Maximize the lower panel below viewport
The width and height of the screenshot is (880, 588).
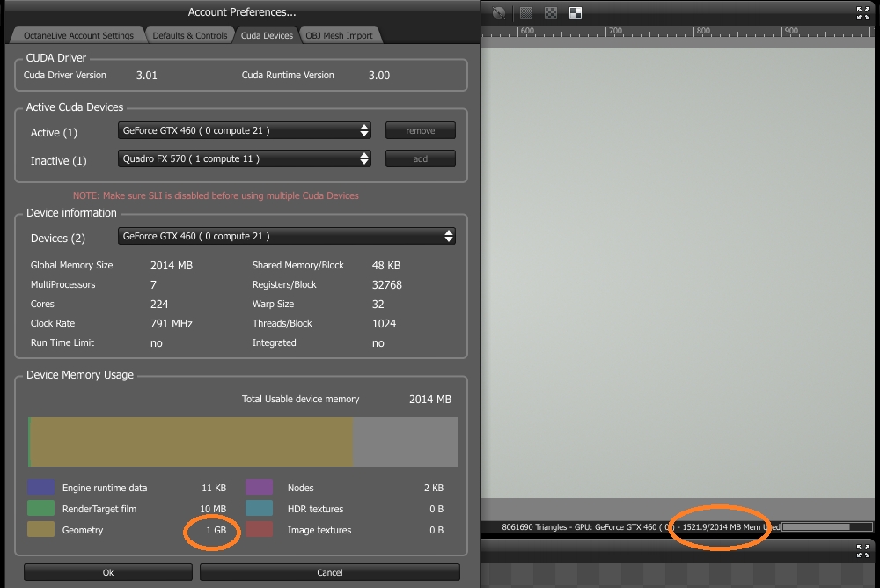coord(863,551)
